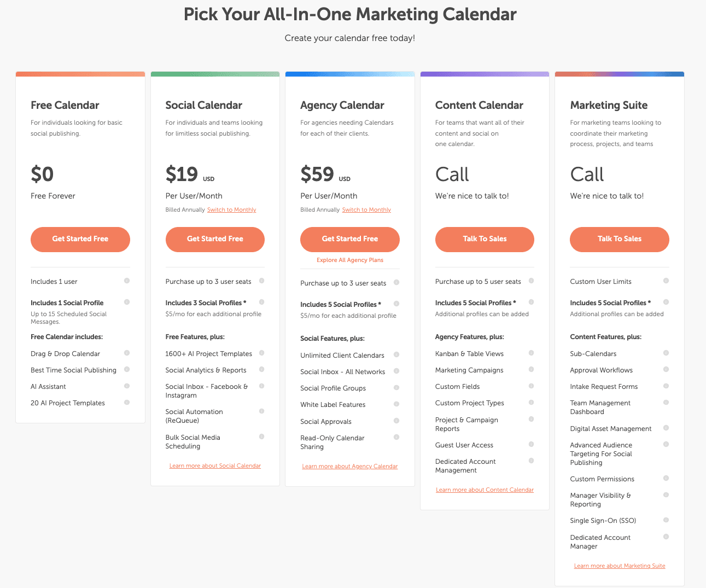Switch Social Calendar billing to monthly

pyautogui.click(x=231, y=209)
